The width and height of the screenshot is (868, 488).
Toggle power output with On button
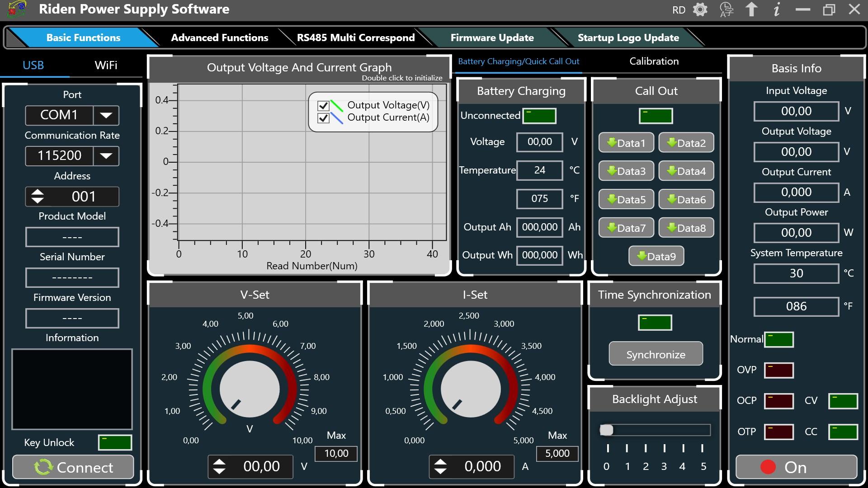coord(796,467)
